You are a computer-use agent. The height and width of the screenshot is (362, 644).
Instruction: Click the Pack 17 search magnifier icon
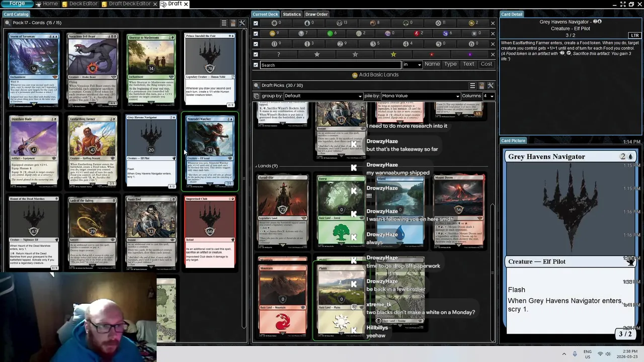click(x=8, y=23)
